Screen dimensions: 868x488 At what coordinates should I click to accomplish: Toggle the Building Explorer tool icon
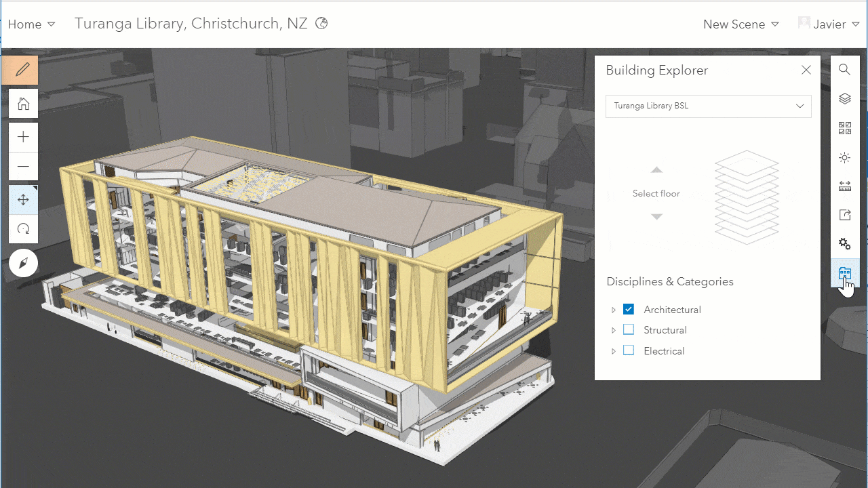tap(844, 274)
